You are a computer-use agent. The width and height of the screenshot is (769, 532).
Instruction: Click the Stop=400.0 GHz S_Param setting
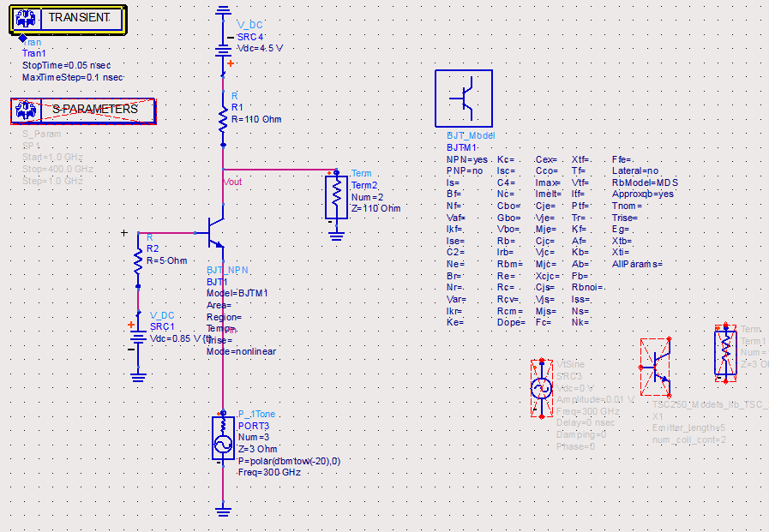coord(57,169)
